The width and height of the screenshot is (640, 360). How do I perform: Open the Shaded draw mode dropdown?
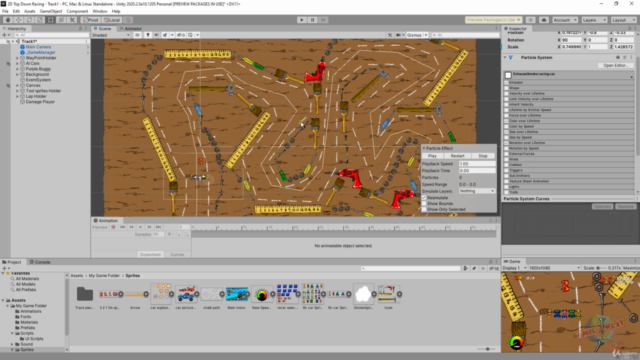111,35
